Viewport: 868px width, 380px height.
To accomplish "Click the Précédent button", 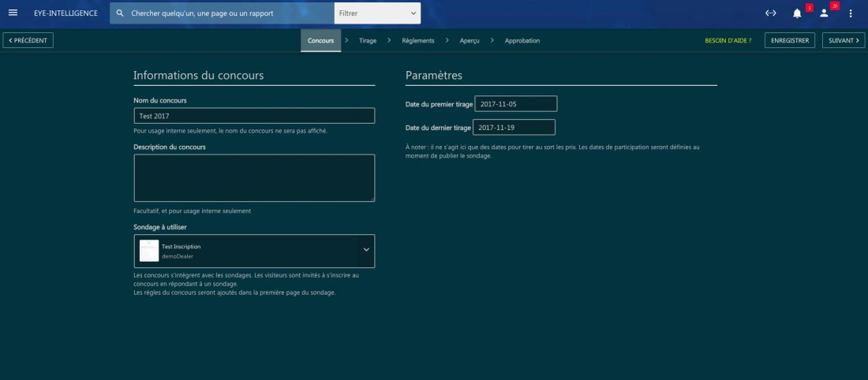I will [28, 40].
